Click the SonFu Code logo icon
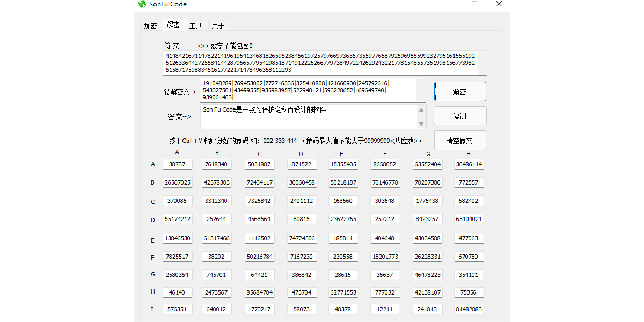This screenshot has height=322, width=644. coord(141,4)
